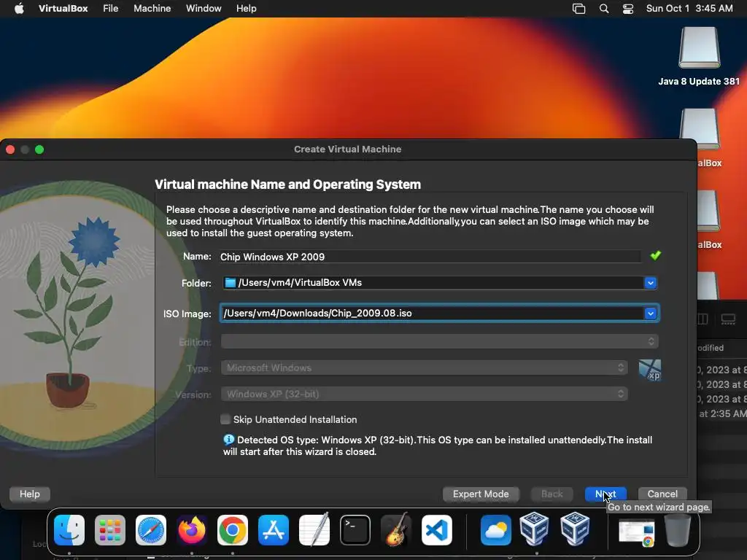Click the Finder gallery view icon behind dialog

point(728,319)
